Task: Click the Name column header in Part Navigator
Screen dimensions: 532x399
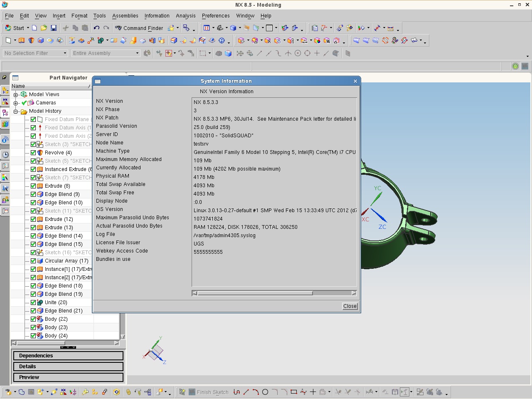Action: pyautogui.click(x=51, y=86)
